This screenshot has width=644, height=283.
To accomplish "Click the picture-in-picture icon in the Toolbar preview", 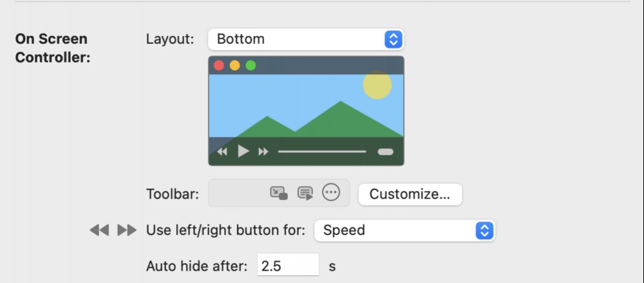I will tap(278, 193).
